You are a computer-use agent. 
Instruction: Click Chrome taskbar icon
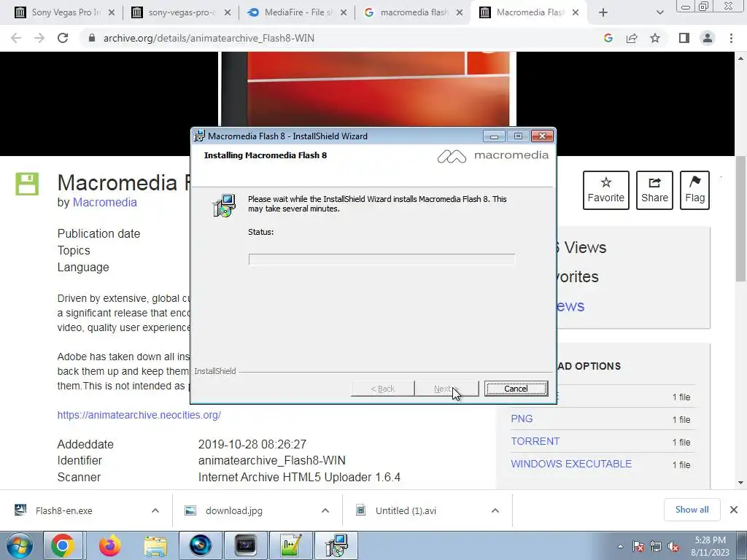pyautogui.click(x=63, y=545)
